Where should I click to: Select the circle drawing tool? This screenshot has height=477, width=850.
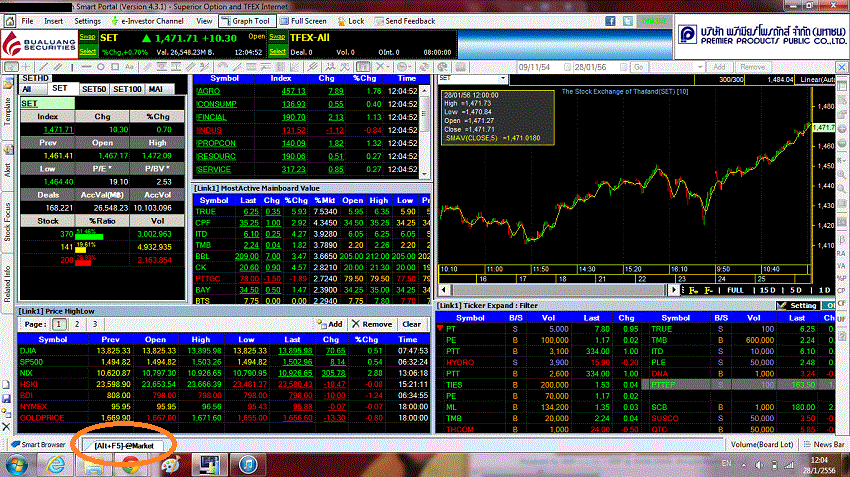100,67
